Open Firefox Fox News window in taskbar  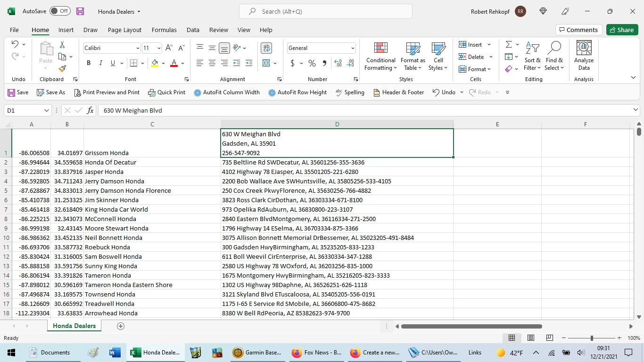(317, 353)
